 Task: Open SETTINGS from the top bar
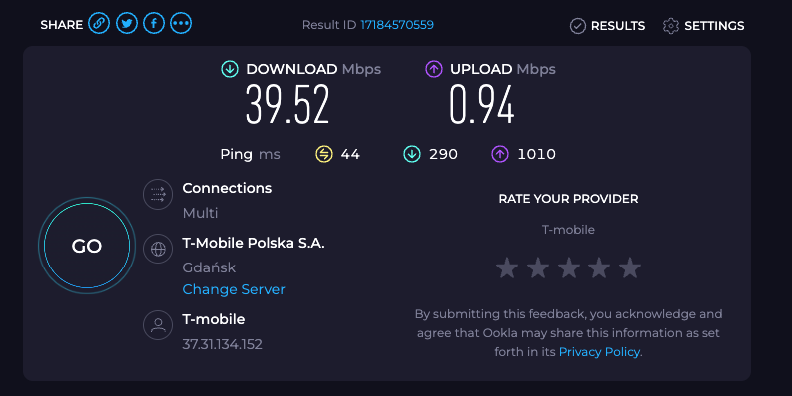(704, 26)
